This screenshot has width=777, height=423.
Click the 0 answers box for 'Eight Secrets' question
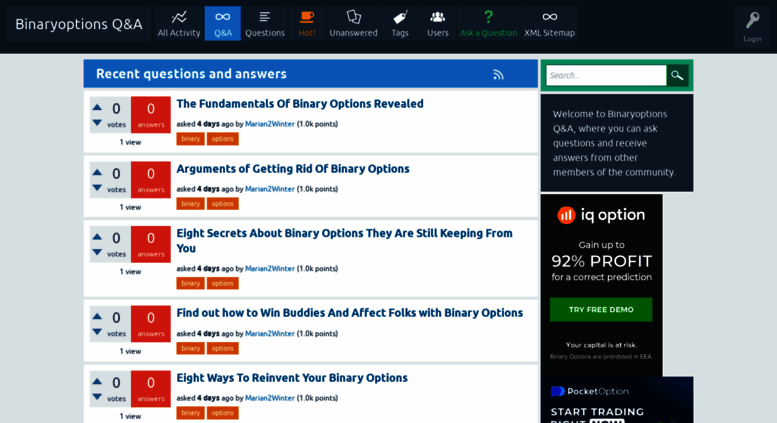point(151,244)
